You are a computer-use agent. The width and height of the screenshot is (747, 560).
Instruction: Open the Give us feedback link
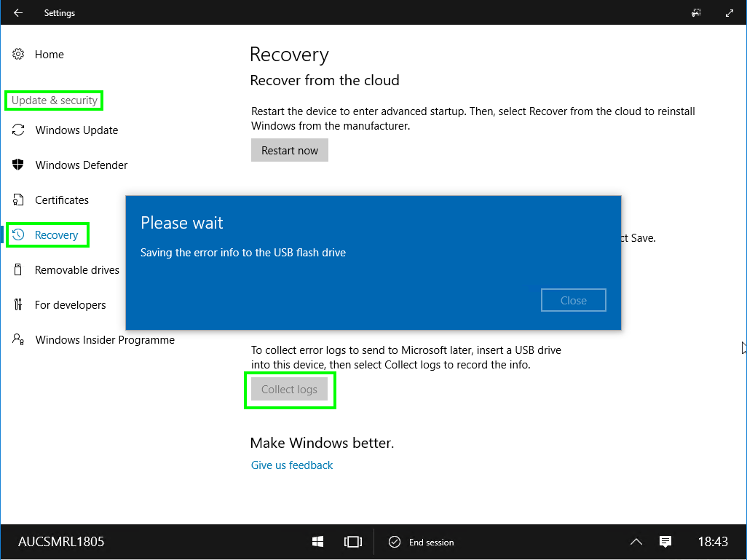[x=291, y=465]
